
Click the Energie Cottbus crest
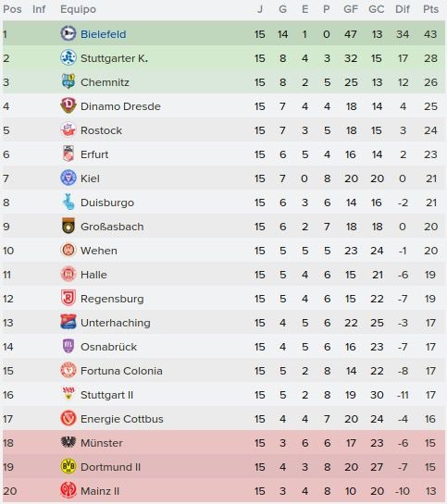click(68, 419)
